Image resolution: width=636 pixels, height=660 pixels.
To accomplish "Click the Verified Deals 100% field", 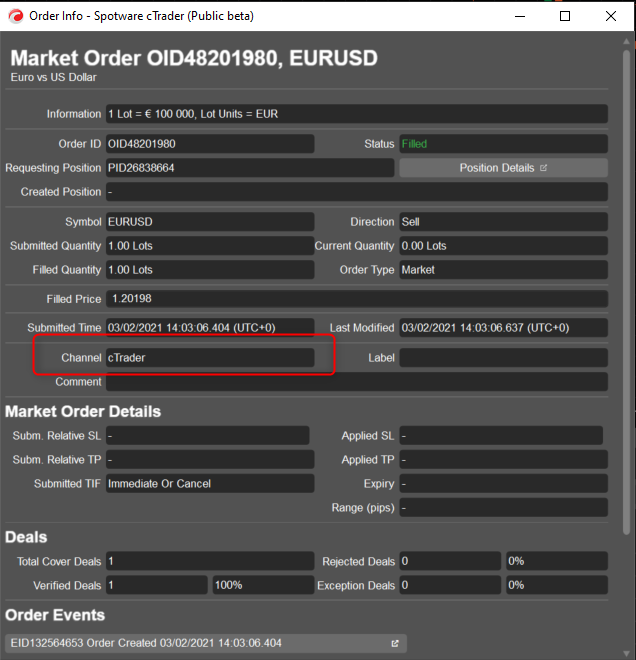I will click(263, 585).
